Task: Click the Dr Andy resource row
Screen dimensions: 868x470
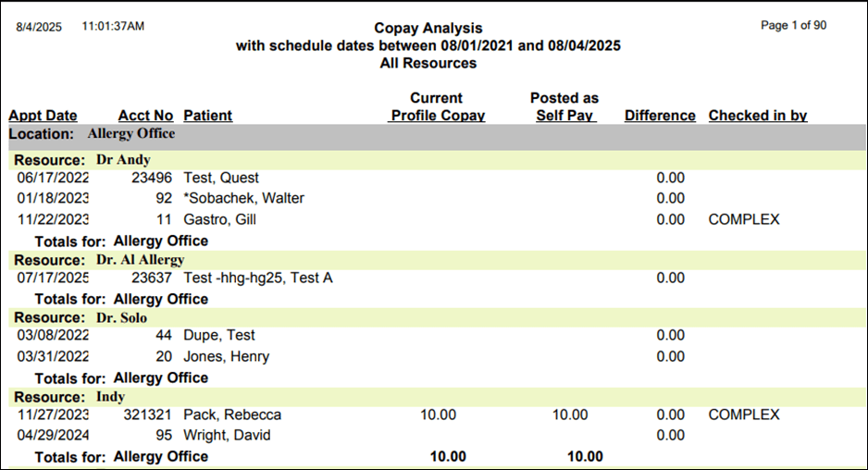Action: pos(82,159)
